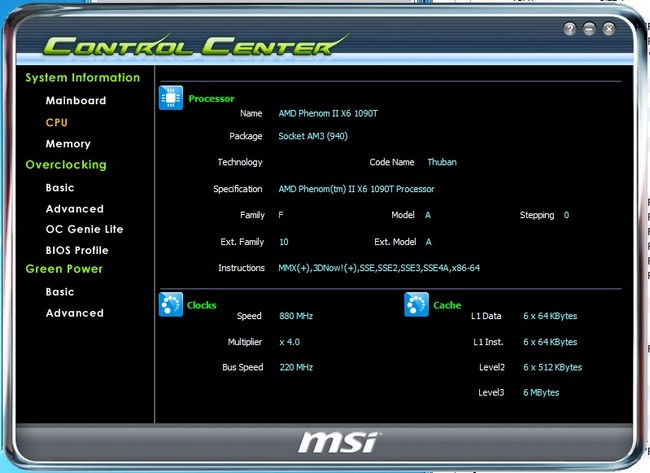The image size is (650, 473).
Task: Click the MSI logo at the bottom
Action: [x=339, y=442]
